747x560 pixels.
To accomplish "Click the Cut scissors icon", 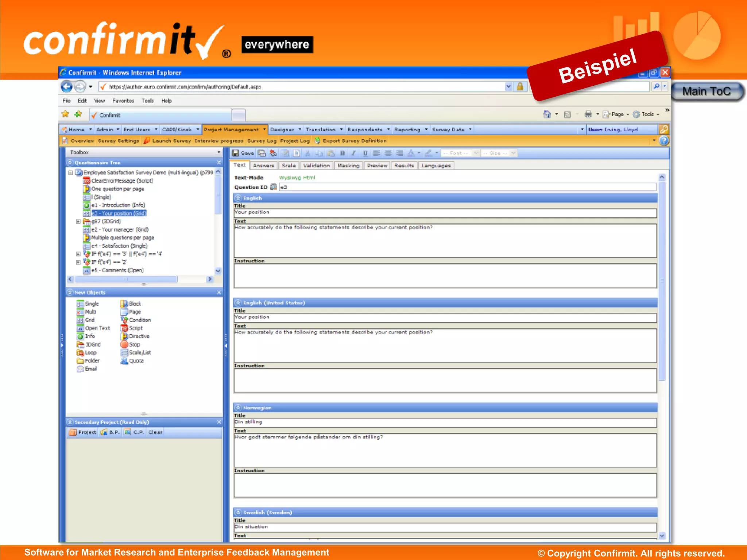I will pyautogui.click(x=307, y=153).
